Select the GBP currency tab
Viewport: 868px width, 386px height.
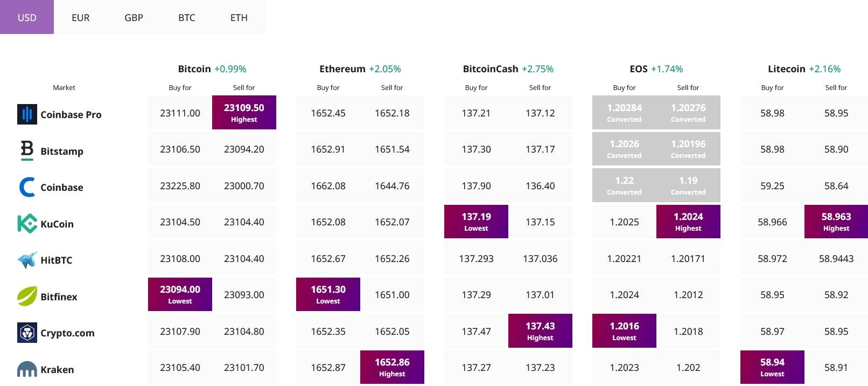tap(134, 17)
